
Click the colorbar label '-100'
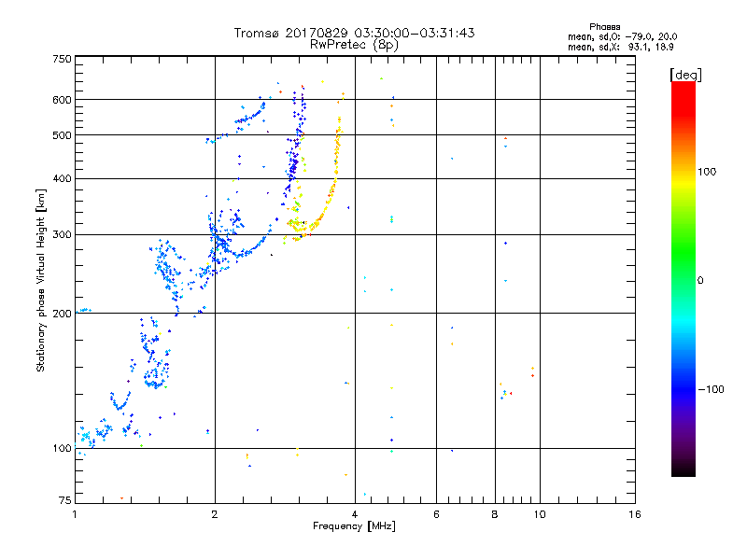click(x=711, y=389)
